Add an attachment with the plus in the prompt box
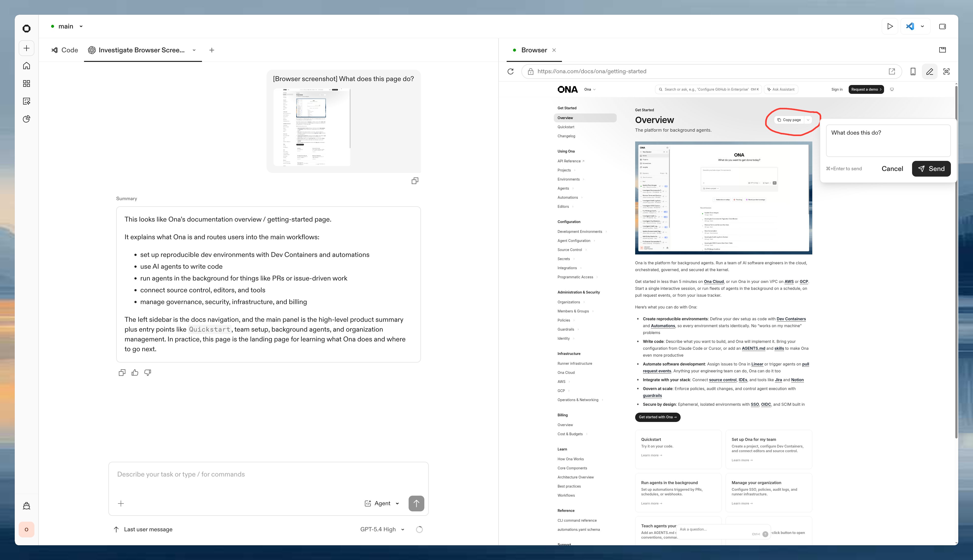973x560 pixels. 121,504
